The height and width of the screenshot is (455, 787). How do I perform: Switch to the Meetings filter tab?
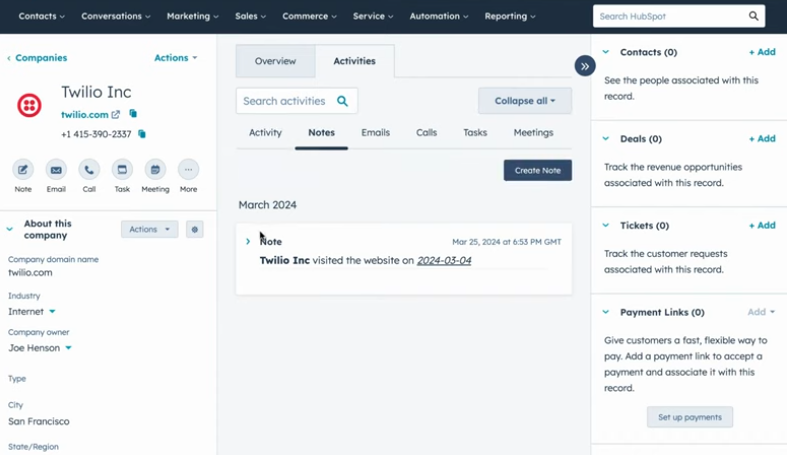pyautogui.click(x=533, y=133)
